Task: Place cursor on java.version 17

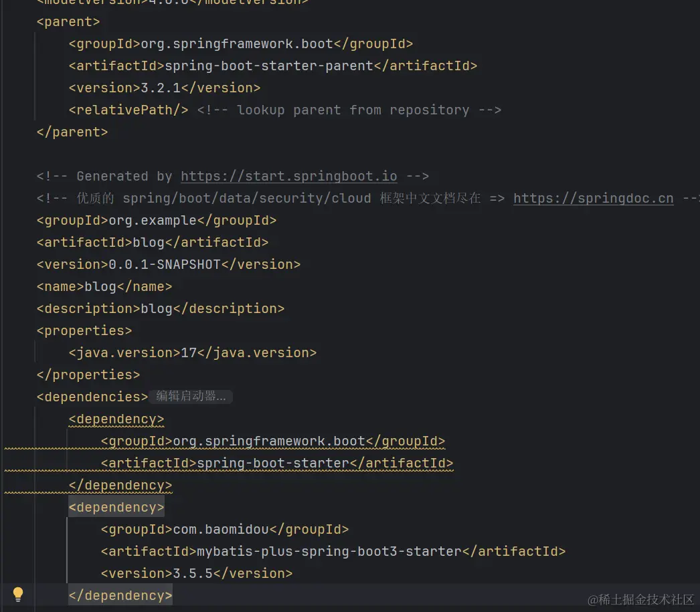Action: tap(189, 352)
